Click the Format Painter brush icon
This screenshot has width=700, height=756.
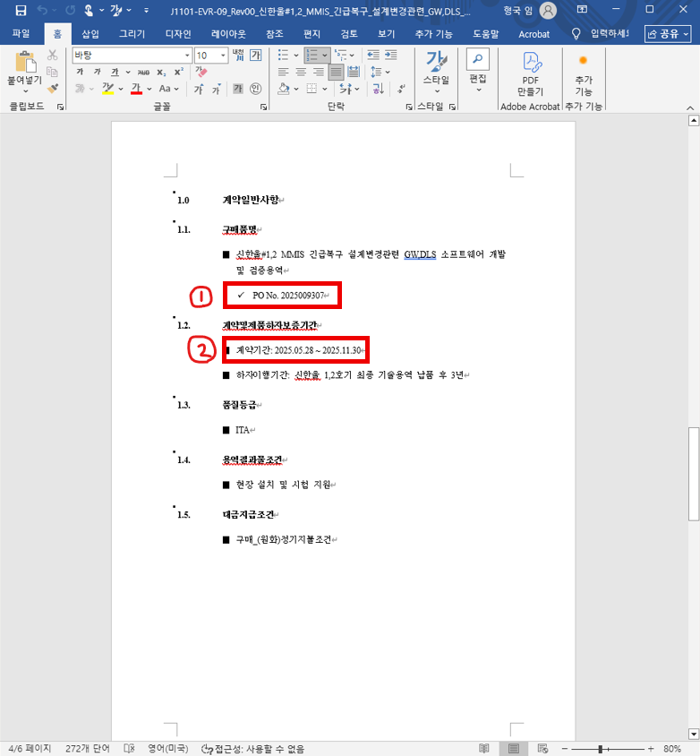pos(52,89)
